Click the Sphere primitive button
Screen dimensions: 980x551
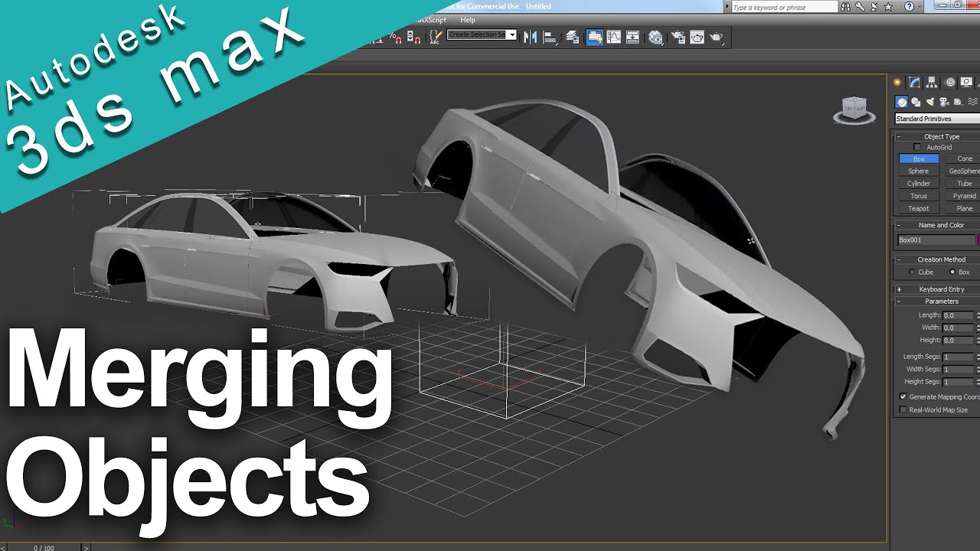pyautogui.click(x=918, y=171)
